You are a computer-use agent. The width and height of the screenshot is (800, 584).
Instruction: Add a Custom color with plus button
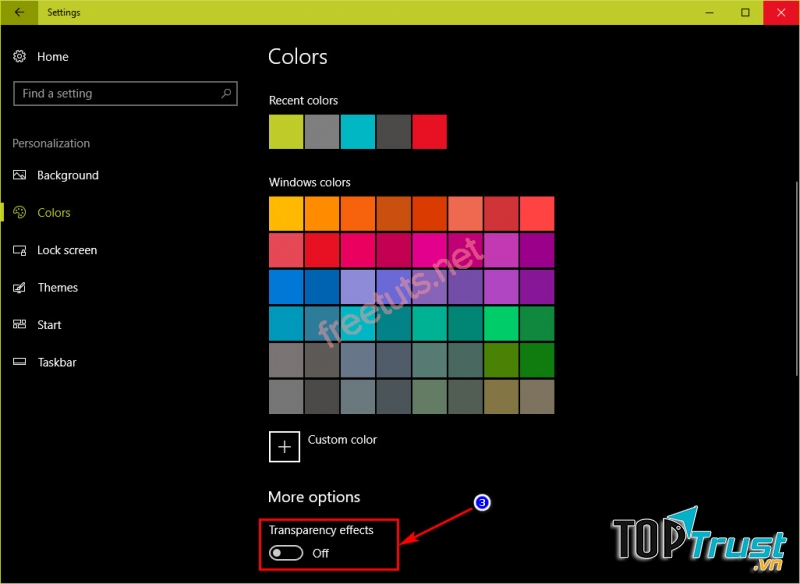285,446
